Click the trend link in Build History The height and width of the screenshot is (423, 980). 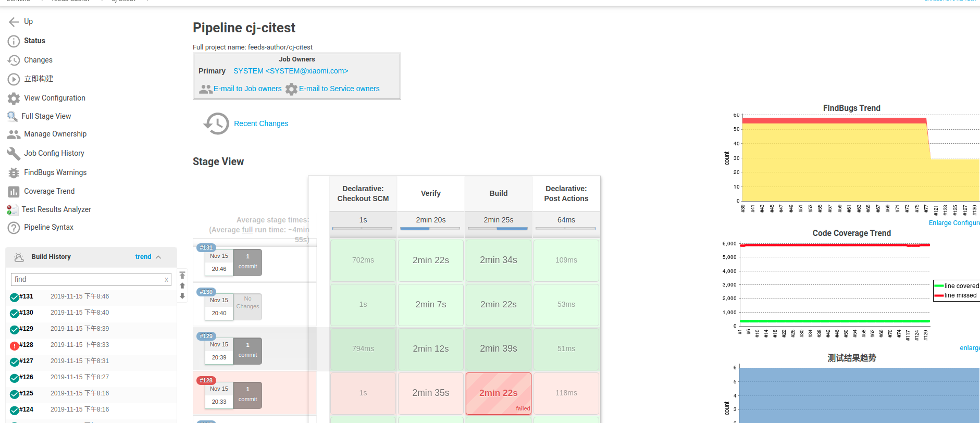click(x=143, y=257)
